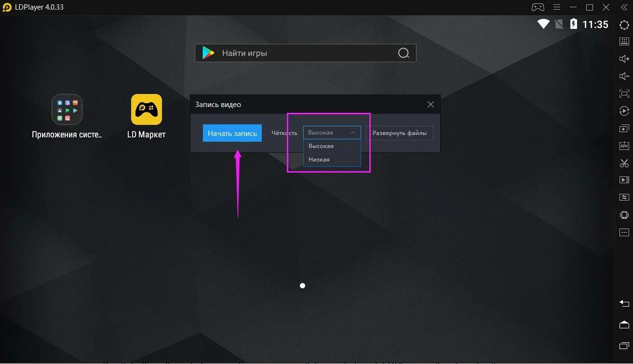
Task: Show more tools three-dots icon
Action: [624, 232]
